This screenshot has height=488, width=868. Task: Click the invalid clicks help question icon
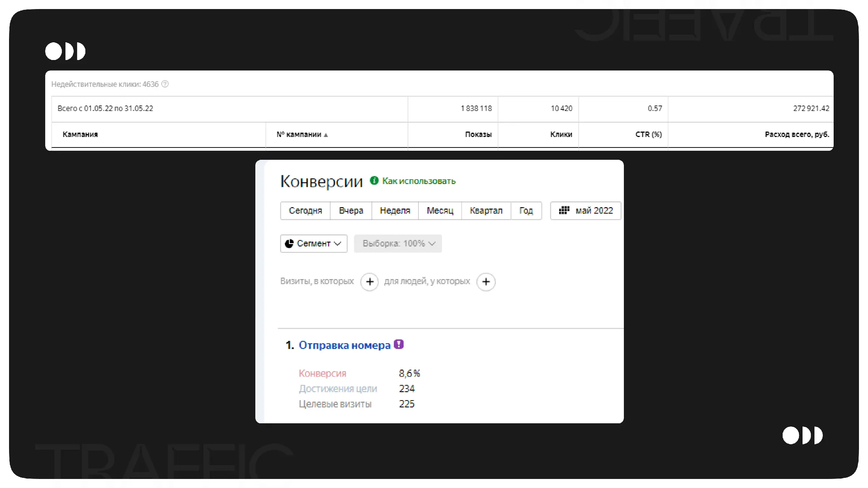(165, 84)
